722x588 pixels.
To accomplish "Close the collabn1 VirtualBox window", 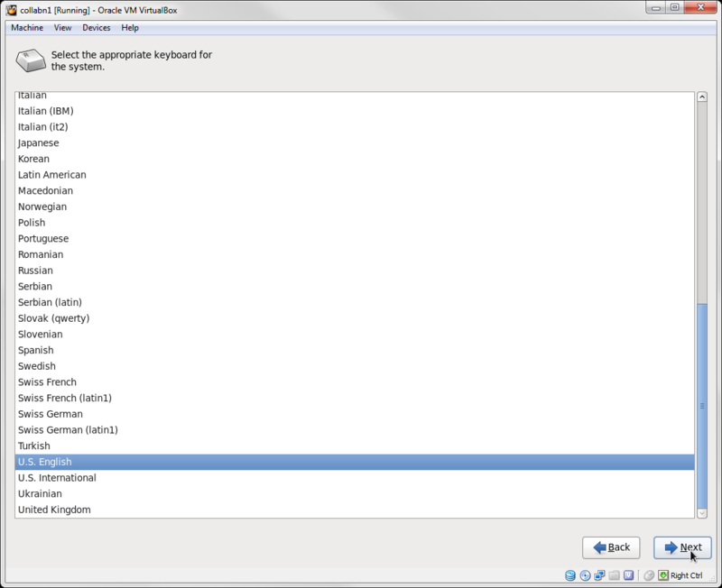I will pyautogui.click(x=701, y=7).
